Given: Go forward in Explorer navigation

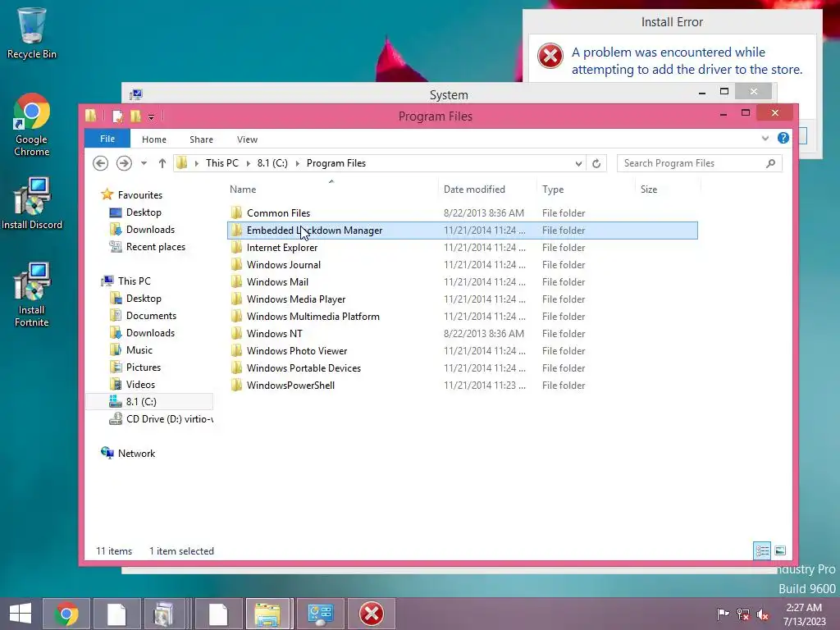Looking at the screenshot, I should tap(124, 163).
